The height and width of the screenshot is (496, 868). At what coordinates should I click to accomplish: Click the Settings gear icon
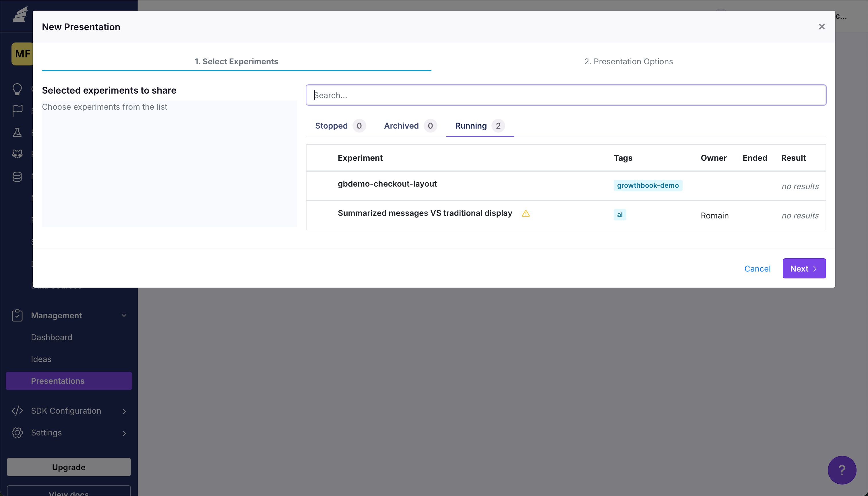point(17,433)
